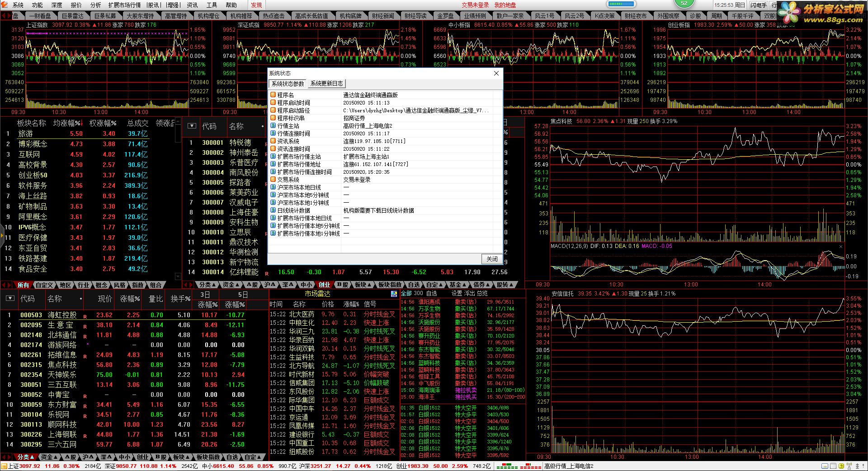Screen dimensions: 868x471
Task: Click the R marker next to 亿纬锂能
Action: click(x=267, y=274)
